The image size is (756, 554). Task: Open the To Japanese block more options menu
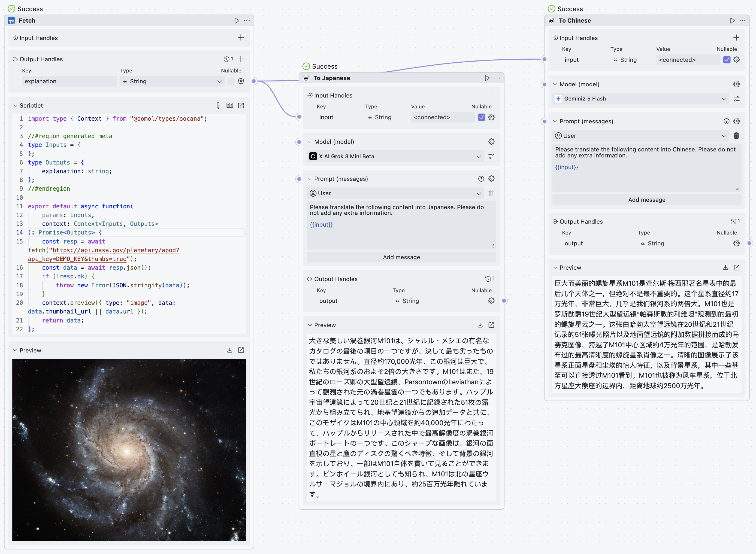coord(497,78)
